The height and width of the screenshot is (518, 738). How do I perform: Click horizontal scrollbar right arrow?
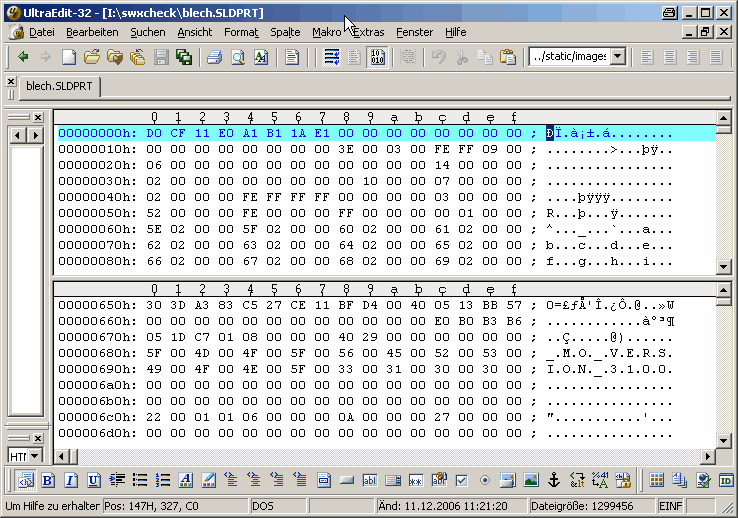tap(708, 456)
